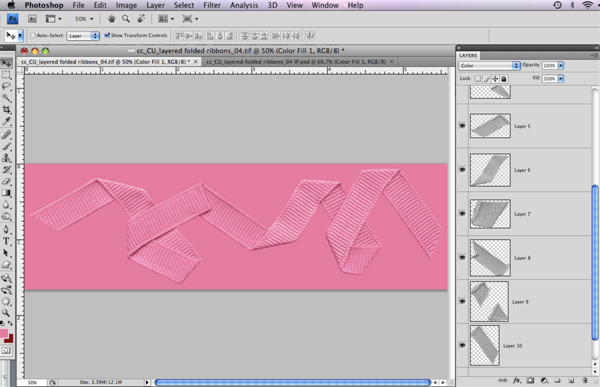Viewport: 600px width, 387px height.
Task: Select the Healing Brush tool
Action: pyautogui.click(x=6, y=135)
